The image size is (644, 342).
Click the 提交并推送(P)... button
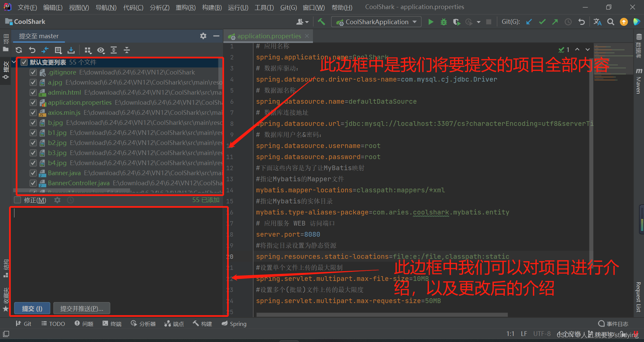point(82,308)
